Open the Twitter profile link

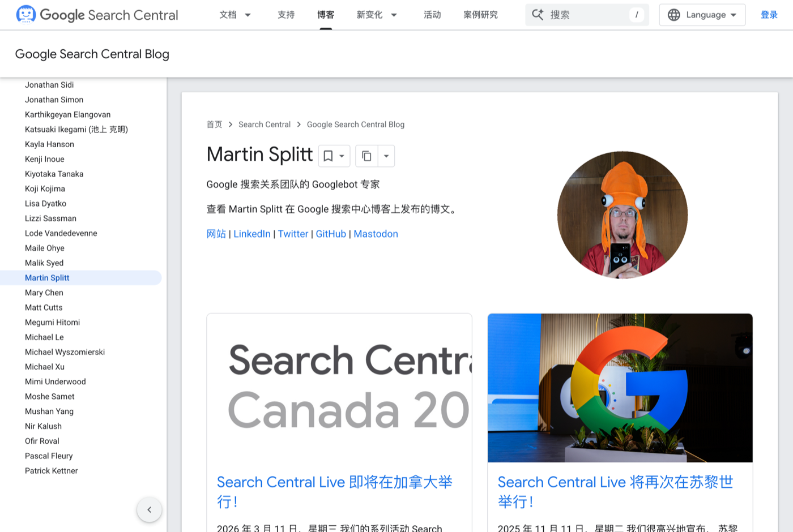(x=293, y=234)
